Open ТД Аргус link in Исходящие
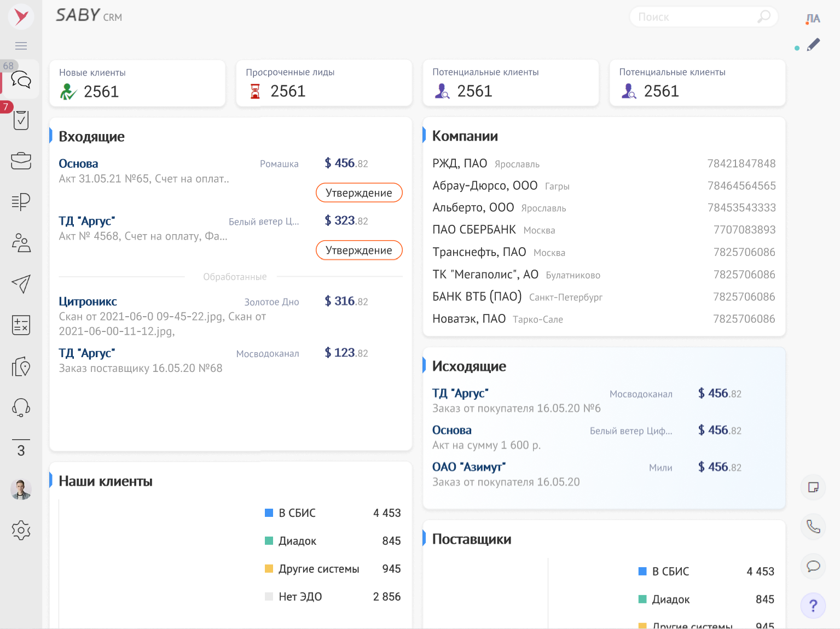 coord(460,393)
